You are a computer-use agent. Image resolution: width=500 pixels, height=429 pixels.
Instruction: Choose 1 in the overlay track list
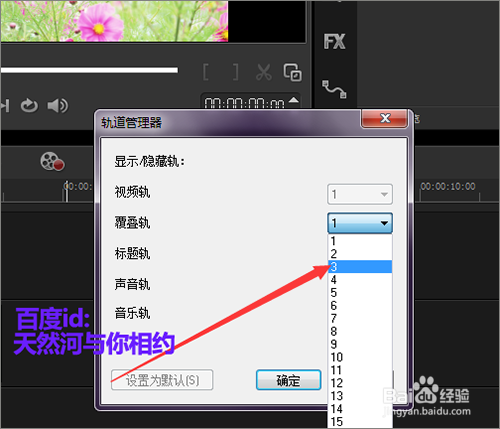click(360, 241)
